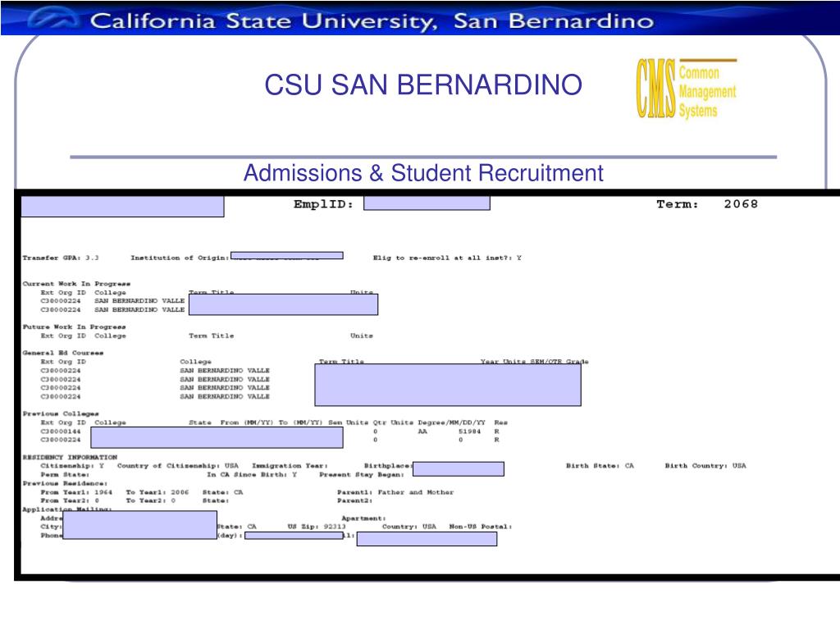The height and width of the screenshot is (630, 840).
Task: Click 'In CA Since Birth: Y'
Action: click(252, 475)
